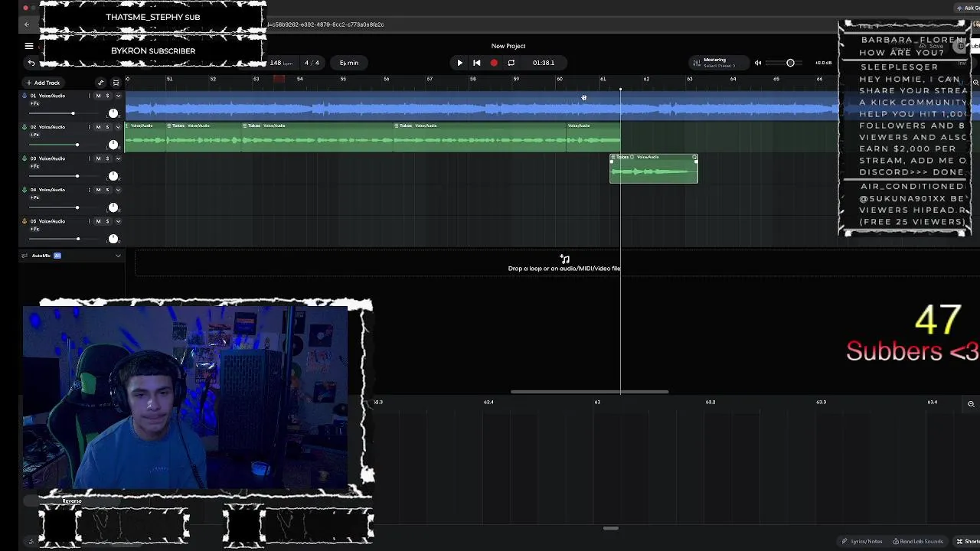The image size is (980, 551).
Task: Click track 01 pan knob
Action: pyautogui.click(x=113, y=113)
